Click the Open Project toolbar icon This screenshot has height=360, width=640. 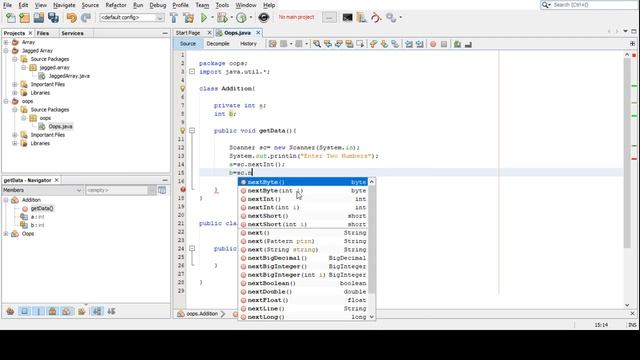point(39,18)
